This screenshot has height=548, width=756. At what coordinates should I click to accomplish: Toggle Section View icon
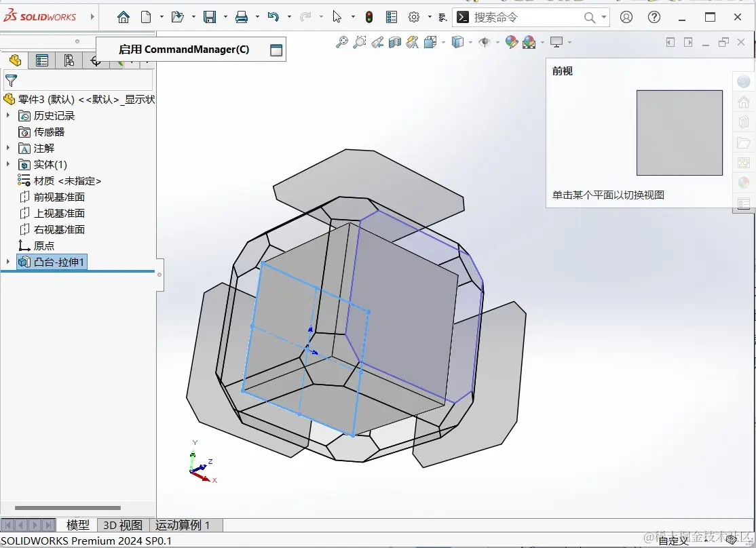(395, 43)
